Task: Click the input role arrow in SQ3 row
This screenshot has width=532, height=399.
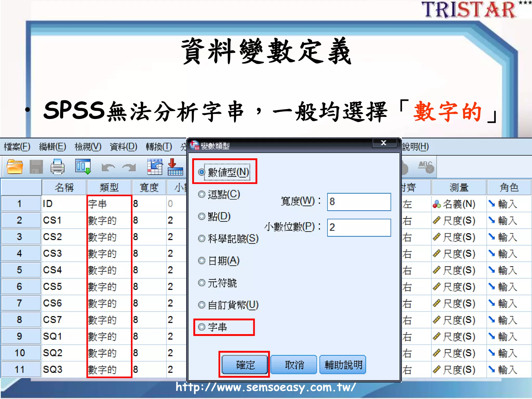Action: click(491, 369)
